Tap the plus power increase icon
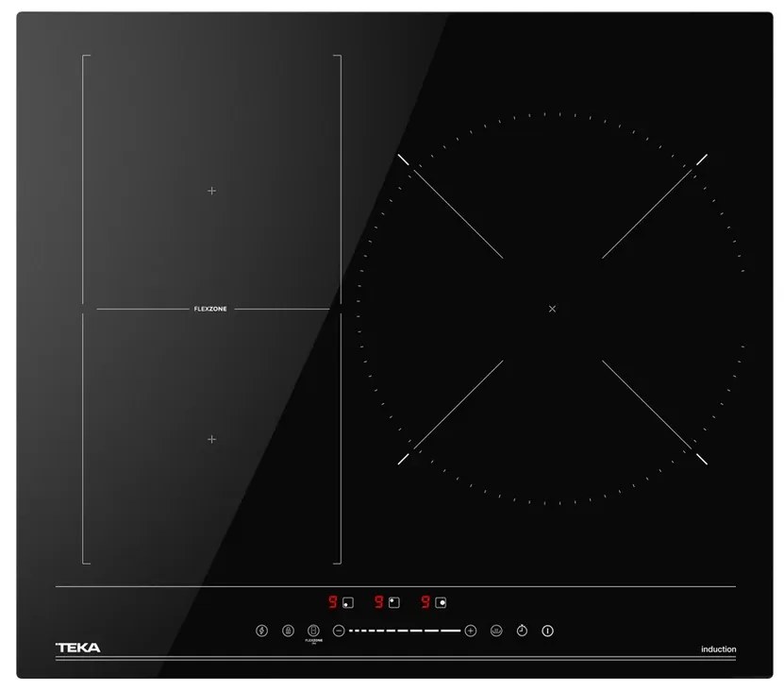 click(x=470, y=630)
